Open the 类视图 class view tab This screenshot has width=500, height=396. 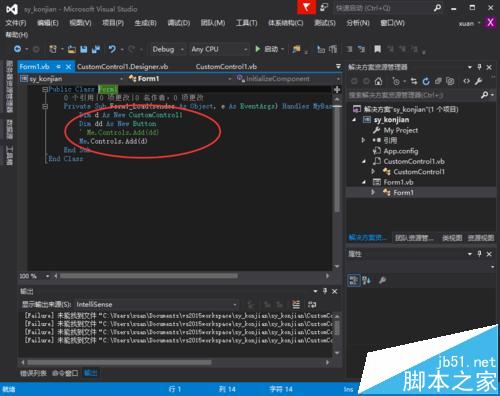(x=452, y=238)
